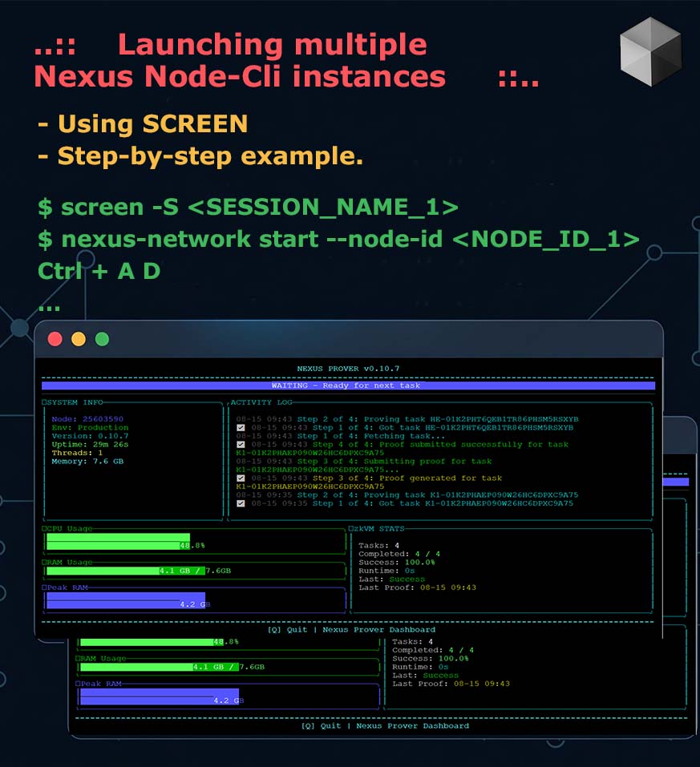This screenshot has height=767, width=700.
Task: Click command '$ nexus-network start --node-id <NODE_ID_1>'
Action: point(338,240)
